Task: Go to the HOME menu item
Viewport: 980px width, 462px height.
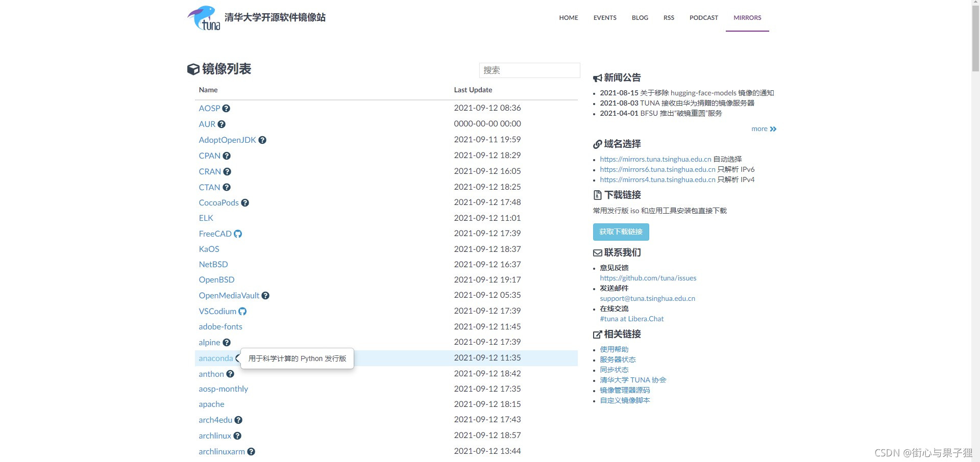Action: (x=569, y=18)
